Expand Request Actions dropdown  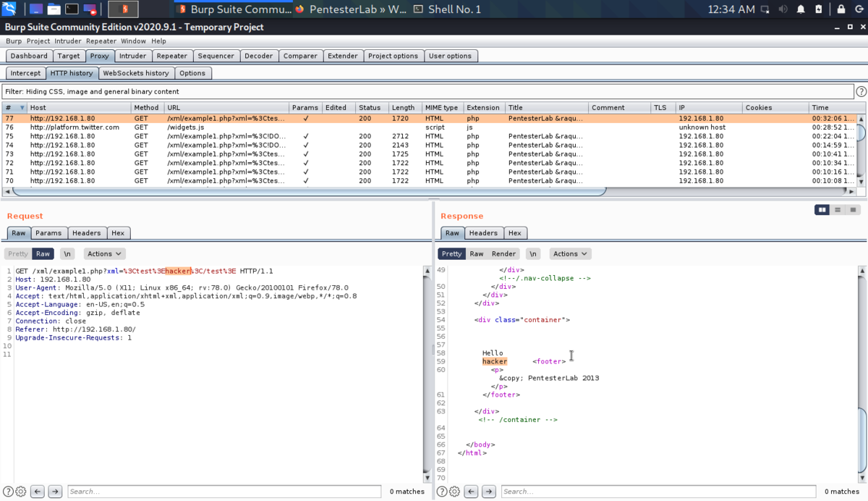tap(105, 254)
